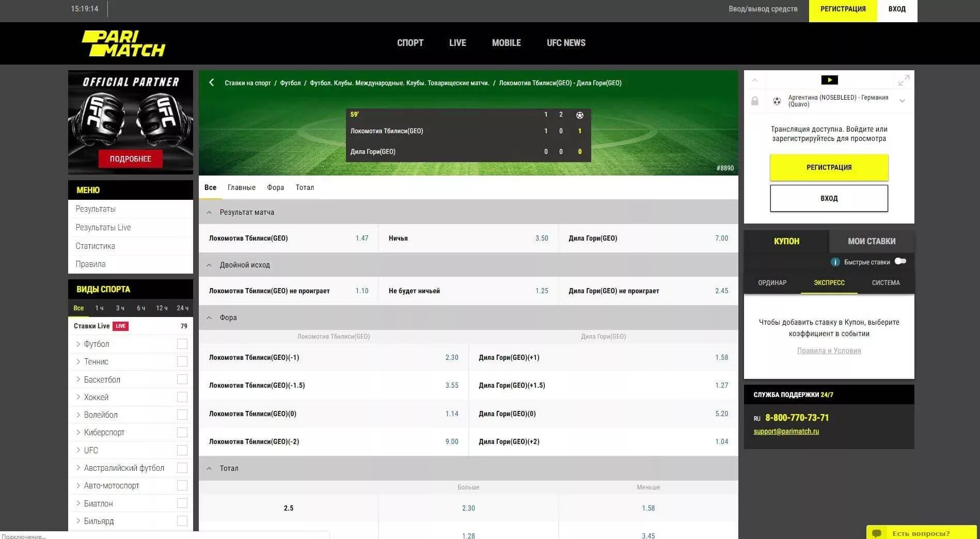Check the Волейбол checkbox
The width and height of the screenshot is (980, 539).
182,415
